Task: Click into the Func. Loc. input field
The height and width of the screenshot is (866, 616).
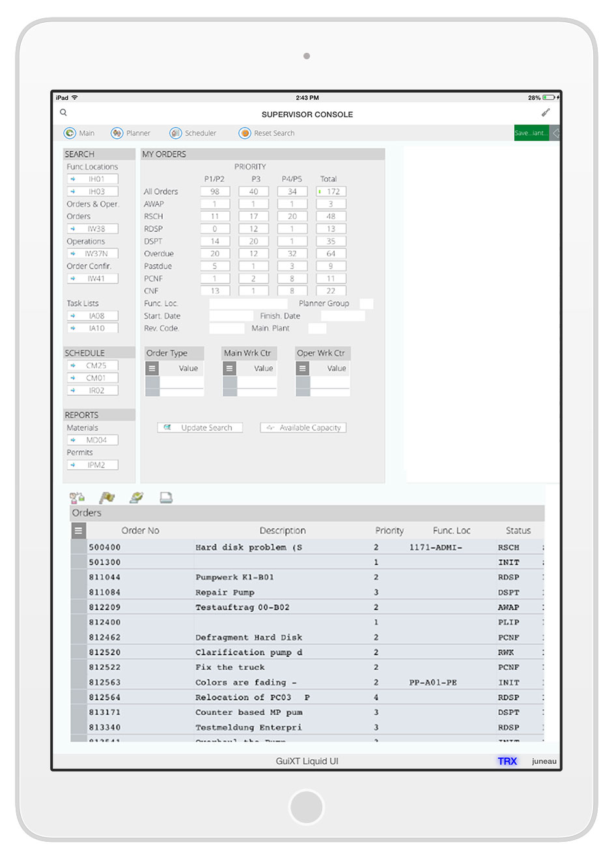Action: (247, 304)
